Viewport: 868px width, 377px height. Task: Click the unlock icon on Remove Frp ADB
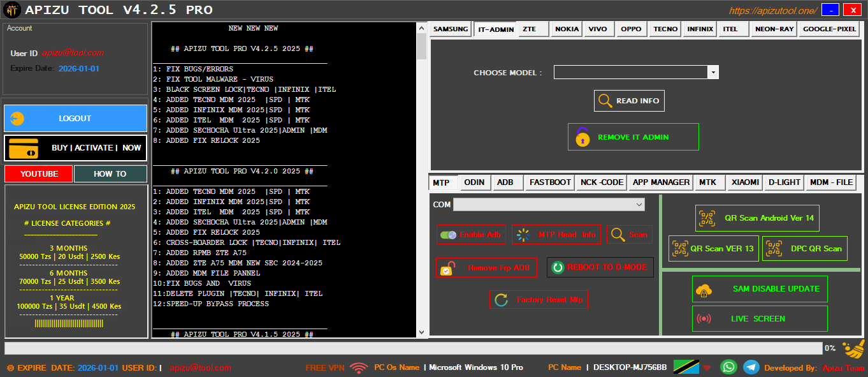click(448, 268)
